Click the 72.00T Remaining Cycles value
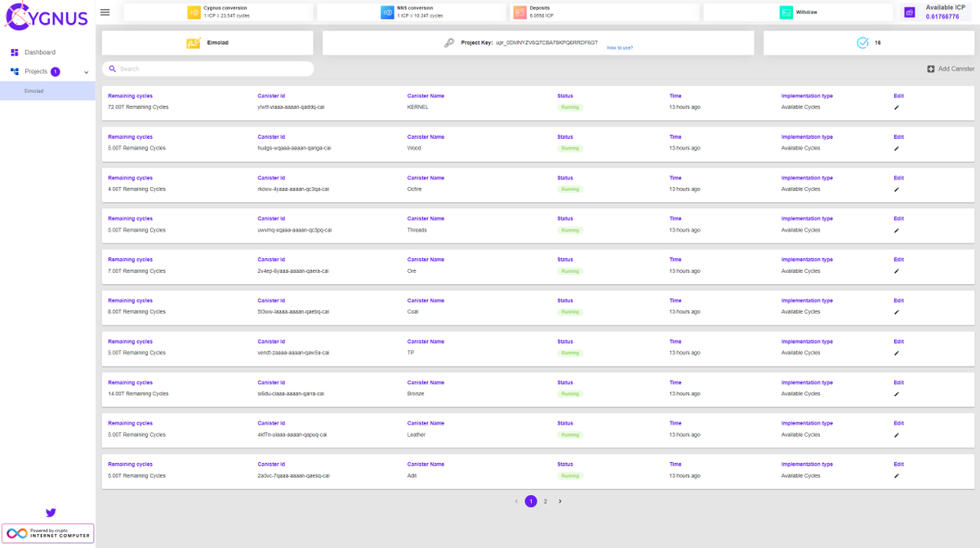Image resolution: width=980 pixels, height=548 pixels. [138, 107]
